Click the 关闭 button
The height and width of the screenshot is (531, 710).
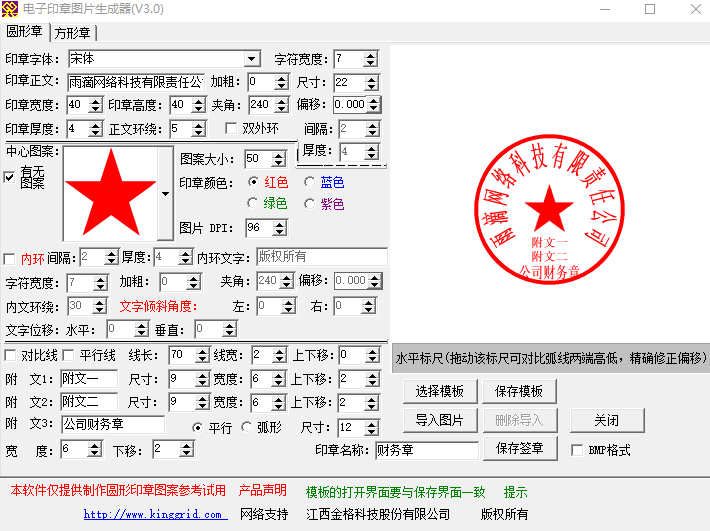[x=607, y=421]
